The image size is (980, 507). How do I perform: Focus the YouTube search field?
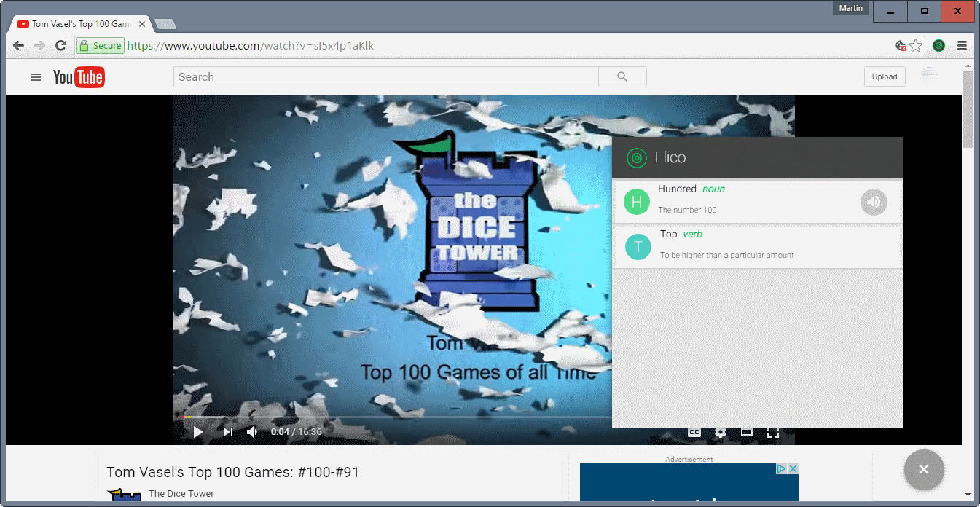click(385, 77)
